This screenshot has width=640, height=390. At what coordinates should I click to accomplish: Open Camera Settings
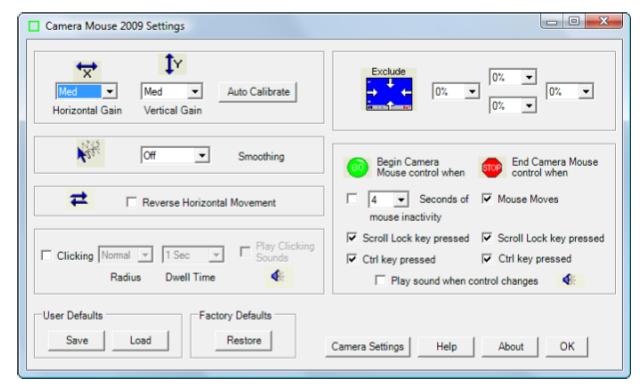(367, 346)
